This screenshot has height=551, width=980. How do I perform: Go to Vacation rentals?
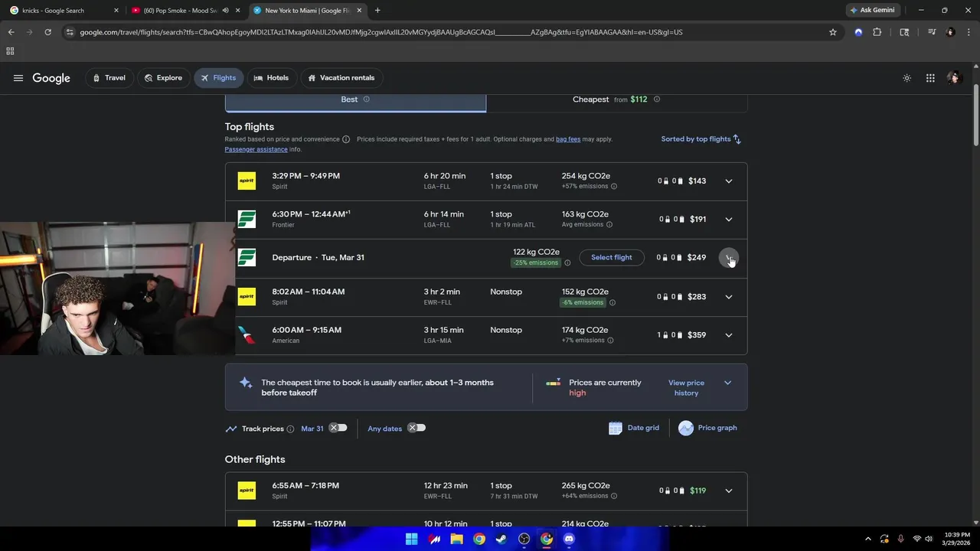pos(341,78)
